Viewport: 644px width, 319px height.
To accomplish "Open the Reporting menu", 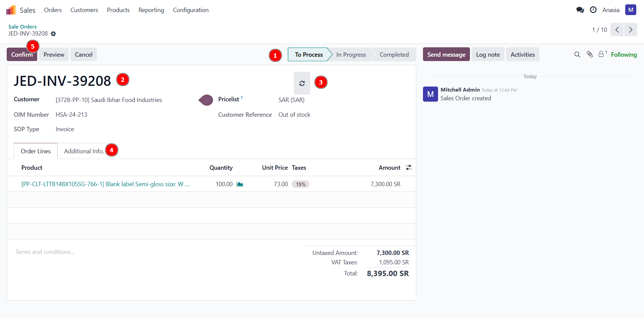I will tap(151, 10).
